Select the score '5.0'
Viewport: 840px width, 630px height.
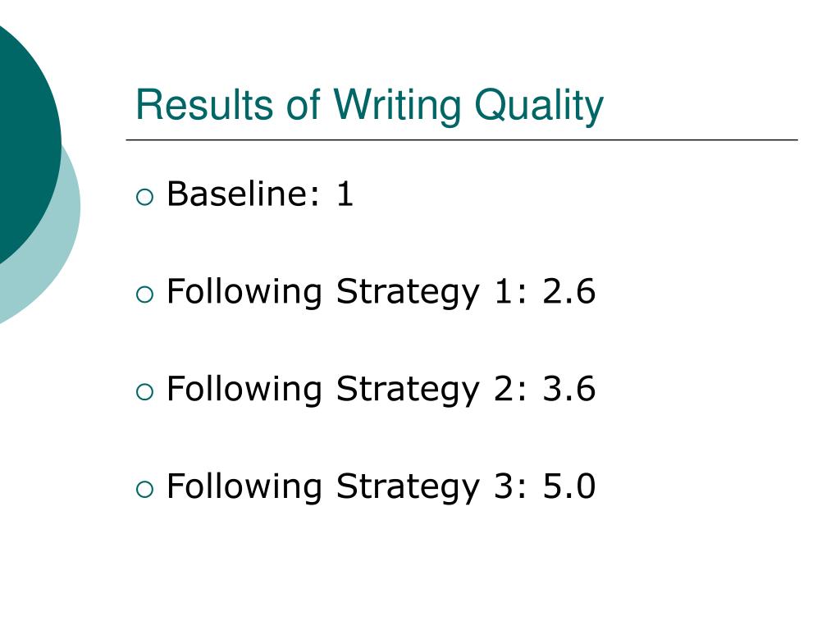pos(569,486)
